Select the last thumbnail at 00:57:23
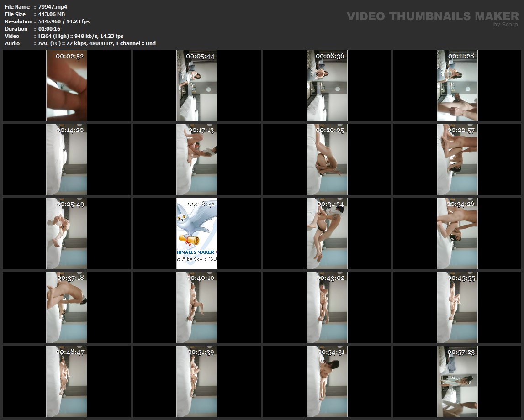Screen dimensions: 524x420 [457, 381]
